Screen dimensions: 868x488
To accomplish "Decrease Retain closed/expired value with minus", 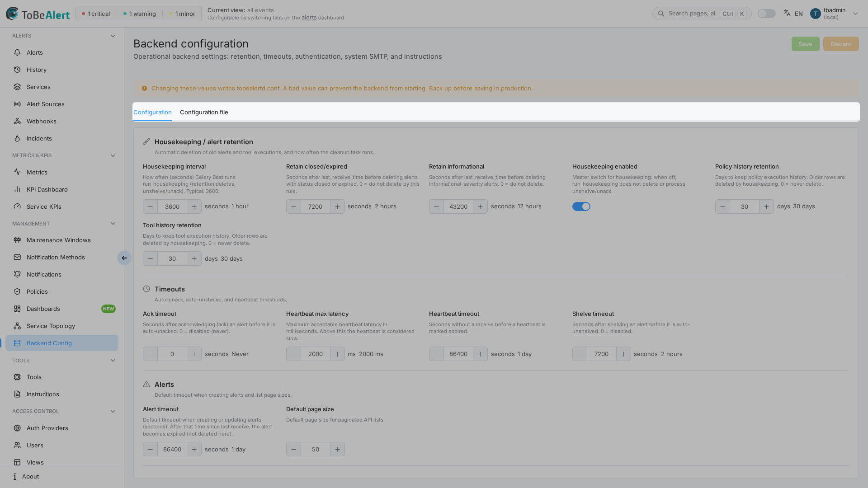I will (x=293, y=206).
